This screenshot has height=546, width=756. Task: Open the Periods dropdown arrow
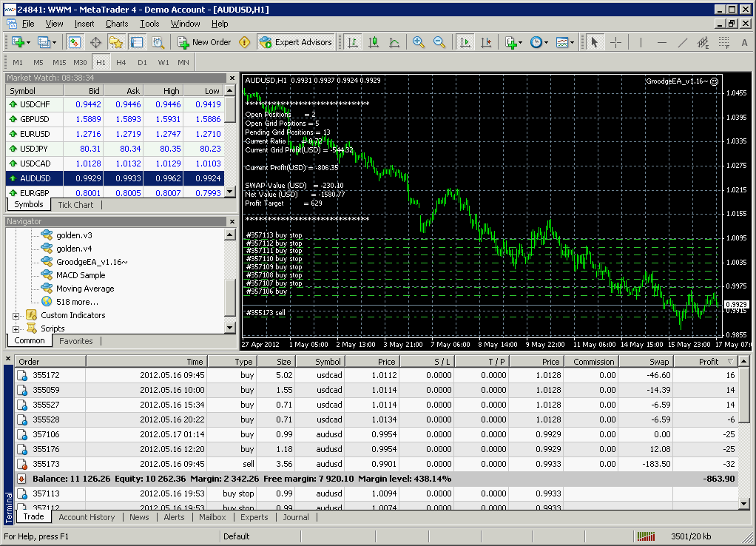pos(546,42)
